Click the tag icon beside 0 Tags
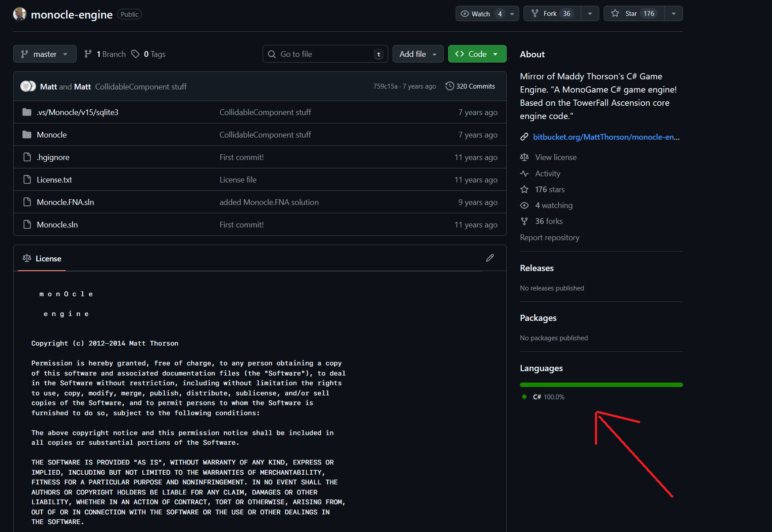Screen dimensions: 772x532 pos(135,54)
